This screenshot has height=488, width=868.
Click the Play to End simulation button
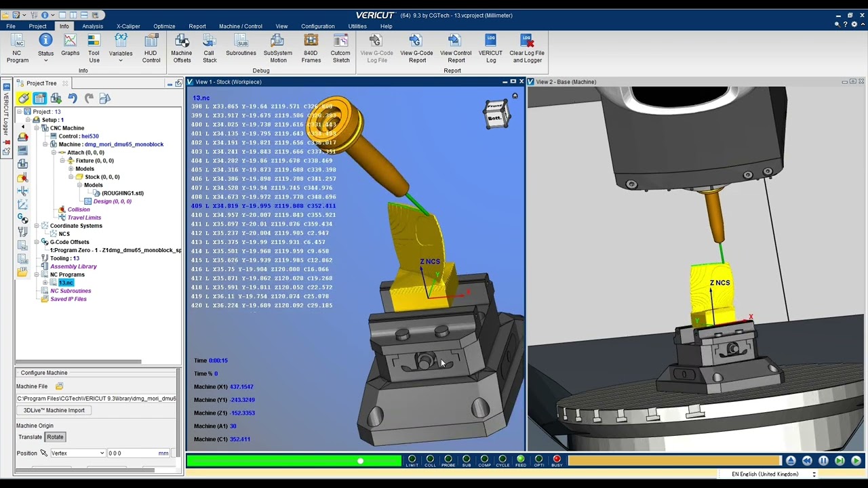point(856,461)
